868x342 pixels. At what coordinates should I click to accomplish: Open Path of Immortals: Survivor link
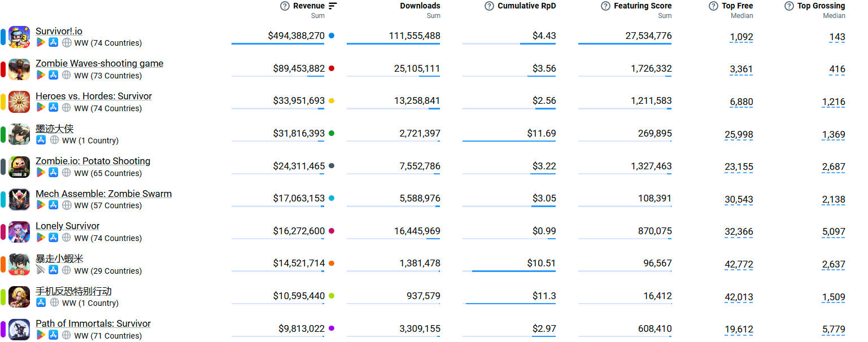[x=93, y=323]
